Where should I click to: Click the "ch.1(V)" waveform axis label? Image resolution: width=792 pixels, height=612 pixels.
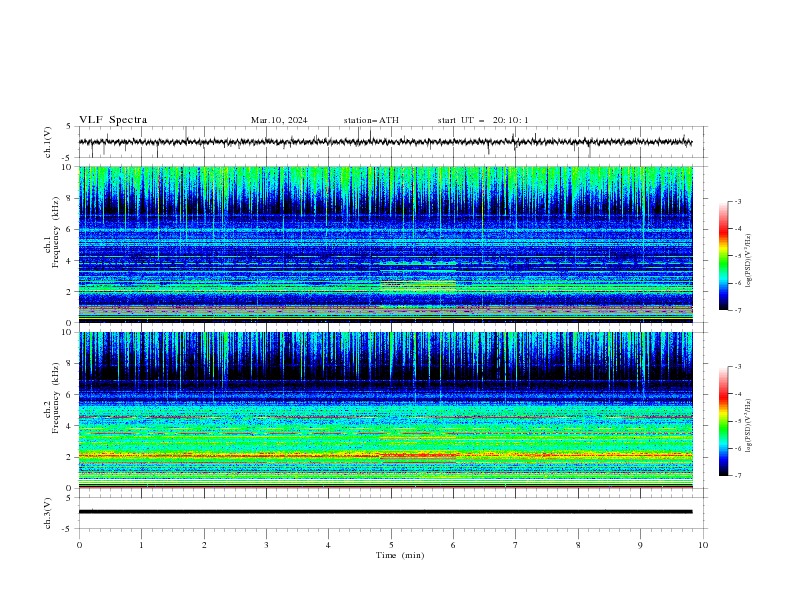48,142
